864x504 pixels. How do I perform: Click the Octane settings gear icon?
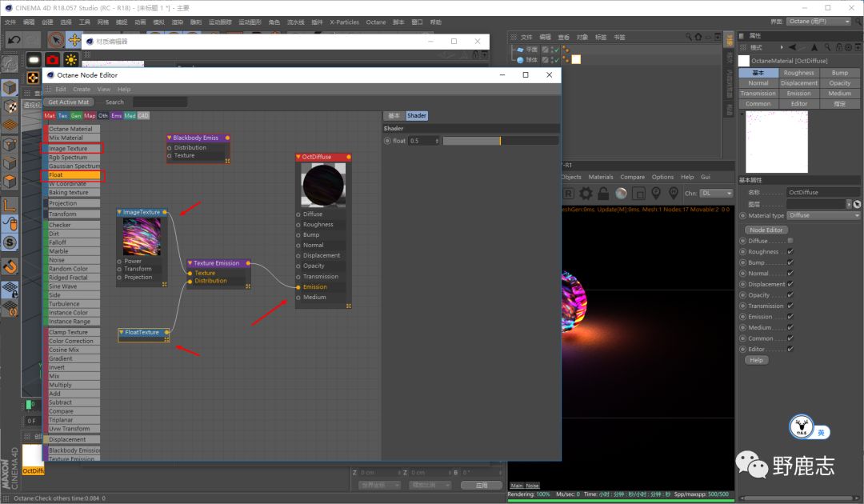coord(586,194)
